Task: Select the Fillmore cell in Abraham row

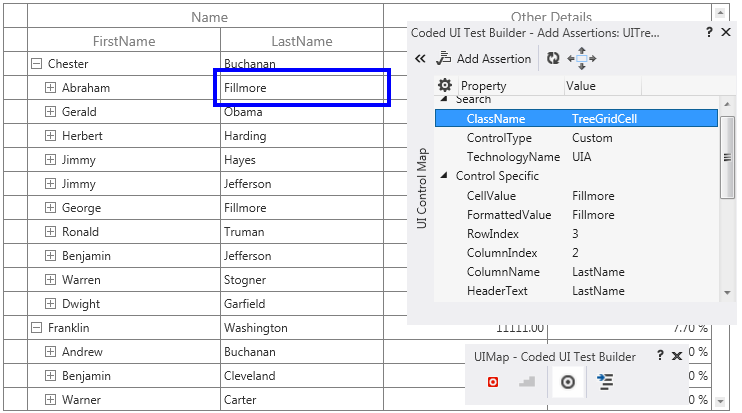Action: 302,88
